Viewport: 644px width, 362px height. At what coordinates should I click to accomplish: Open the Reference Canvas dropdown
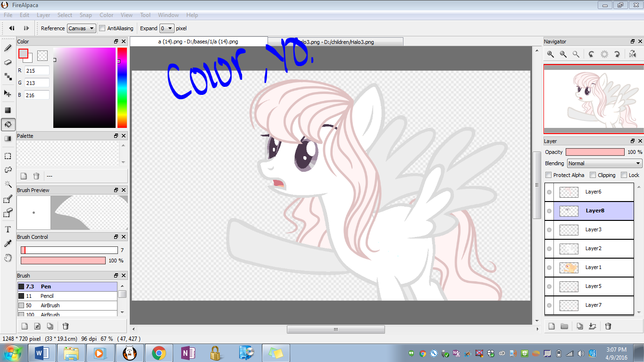81,28
